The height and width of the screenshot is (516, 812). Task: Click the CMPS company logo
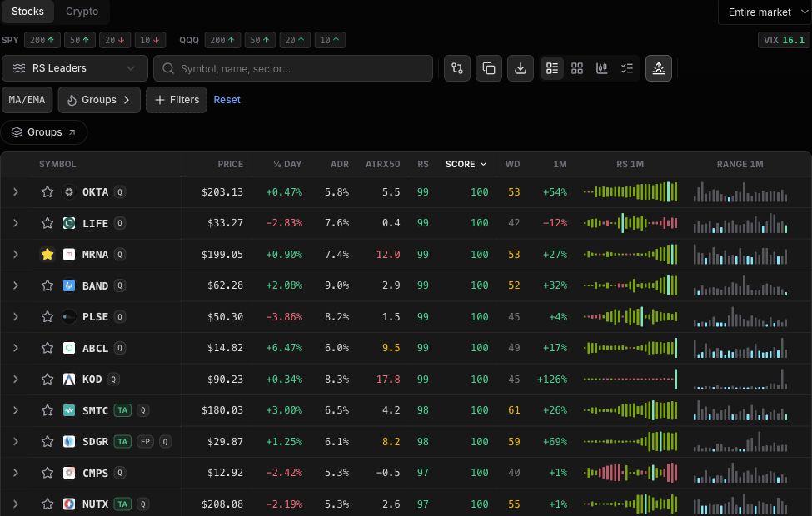69,473
